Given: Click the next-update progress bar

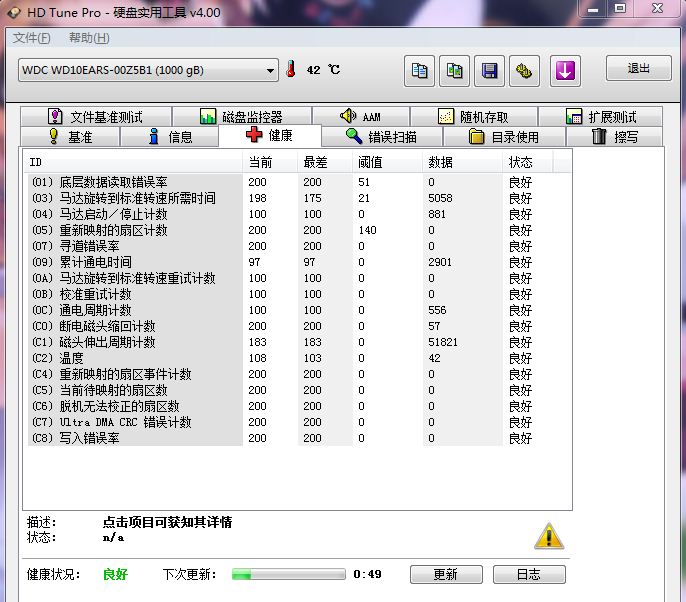Looking at the screenshot, I should click(x=289, y=574).
